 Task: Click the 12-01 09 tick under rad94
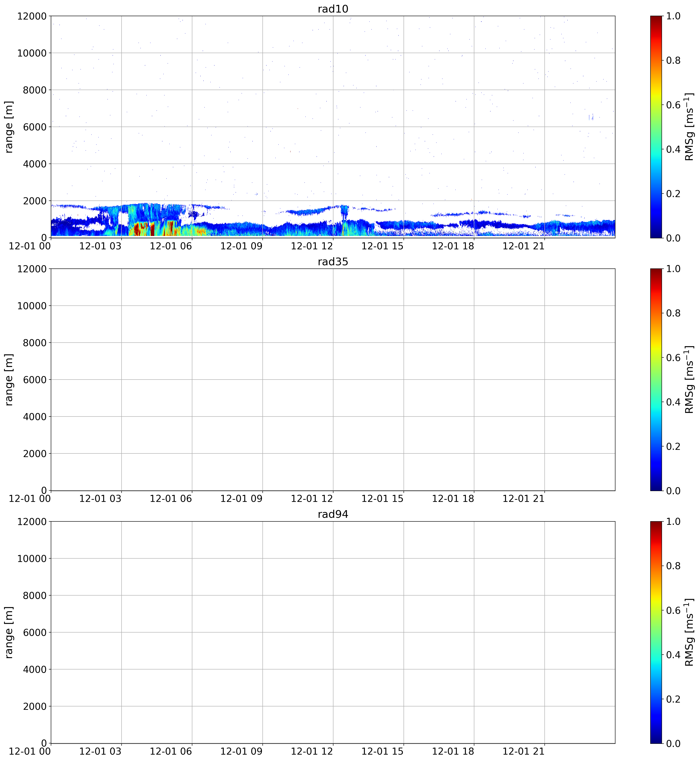(241, 751)
